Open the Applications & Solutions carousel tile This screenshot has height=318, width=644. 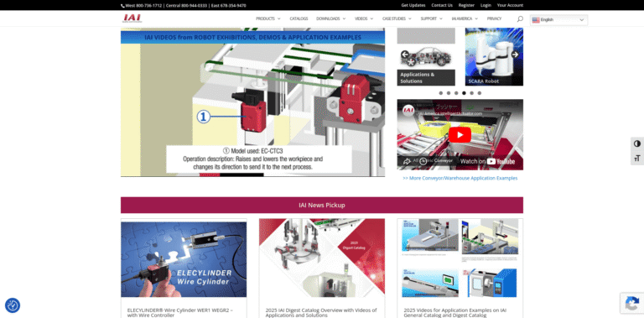tap(426, 57)
